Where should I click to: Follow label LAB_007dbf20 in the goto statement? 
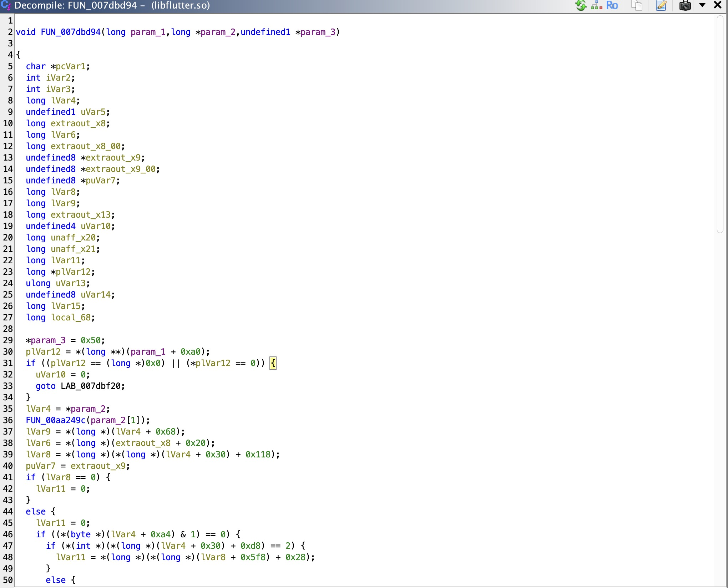[91, 386]
